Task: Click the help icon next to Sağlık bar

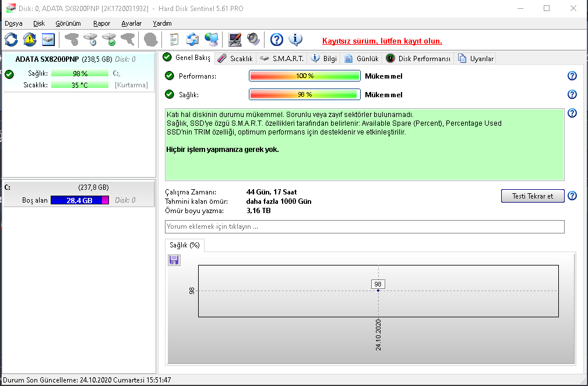Action: 572,94
